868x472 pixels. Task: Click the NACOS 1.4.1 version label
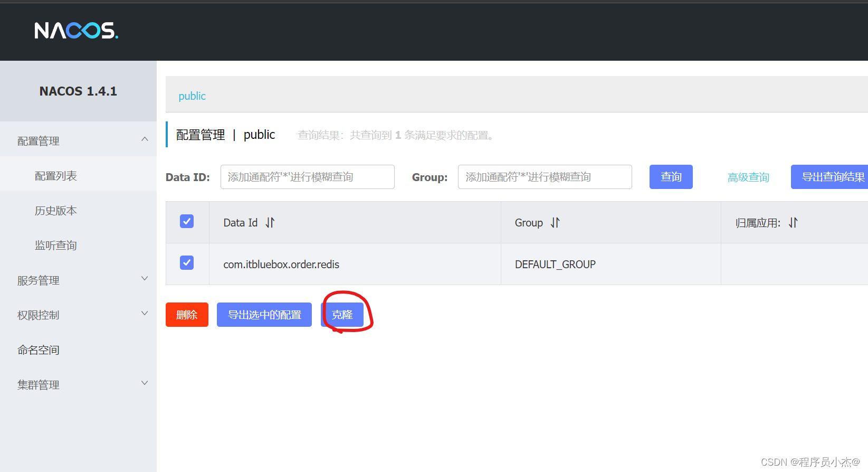(78, 91)
